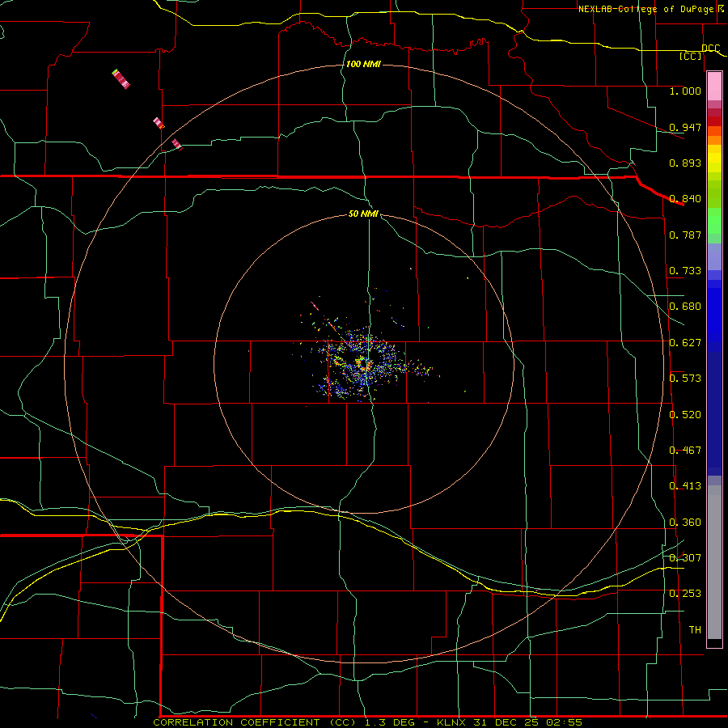Image resolution: width=728 pixels, height=728 pixels.
Task: Click the 0.627 scale value
Action: (x=685, y=343)
